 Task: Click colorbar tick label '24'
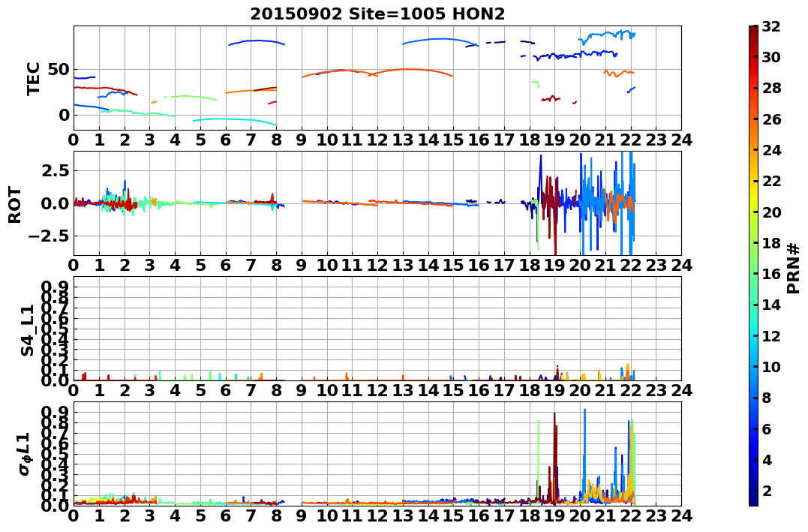click(771, 150)
